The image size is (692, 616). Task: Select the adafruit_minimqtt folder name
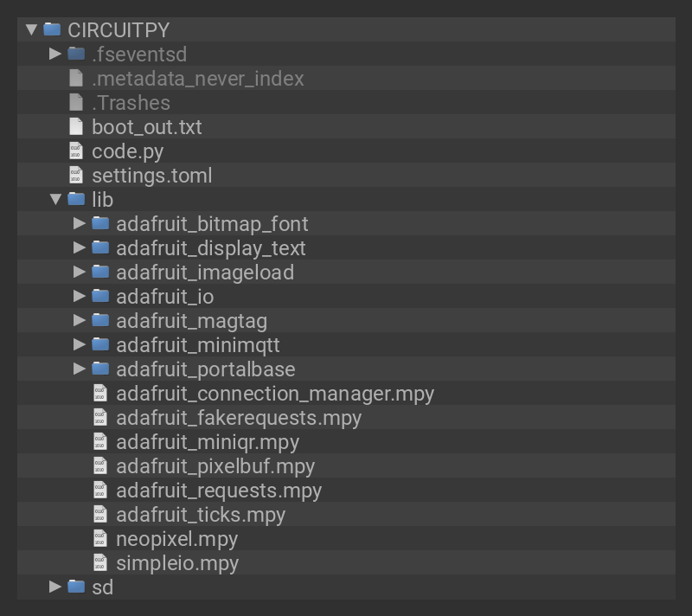pos(197,345)
